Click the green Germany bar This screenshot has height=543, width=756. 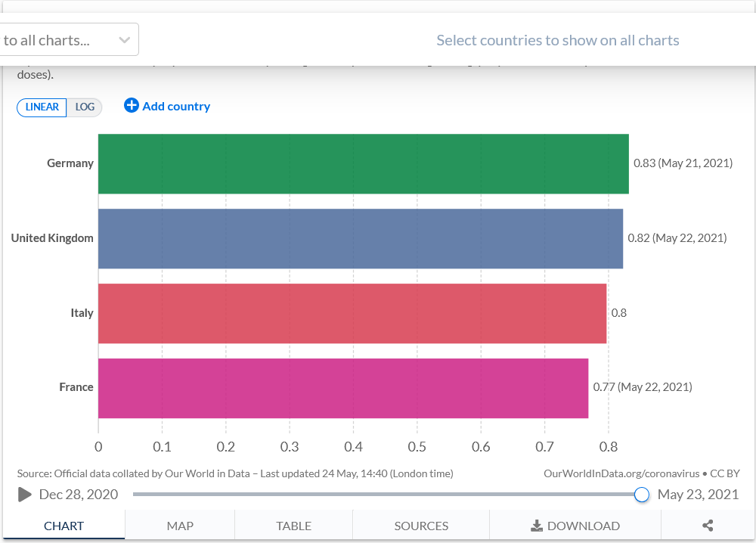tap(363, 163)
